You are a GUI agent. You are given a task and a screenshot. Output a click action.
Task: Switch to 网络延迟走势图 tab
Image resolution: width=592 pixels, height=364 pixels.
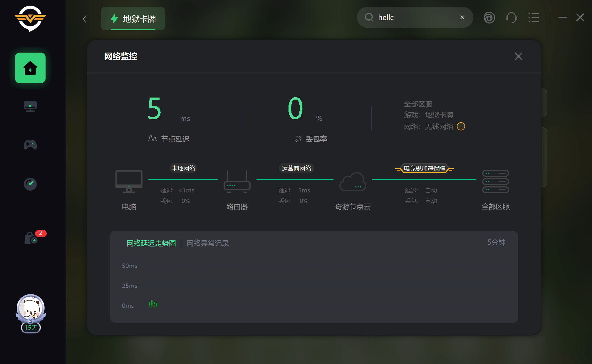pyautogui.click(x=151, y=243)
